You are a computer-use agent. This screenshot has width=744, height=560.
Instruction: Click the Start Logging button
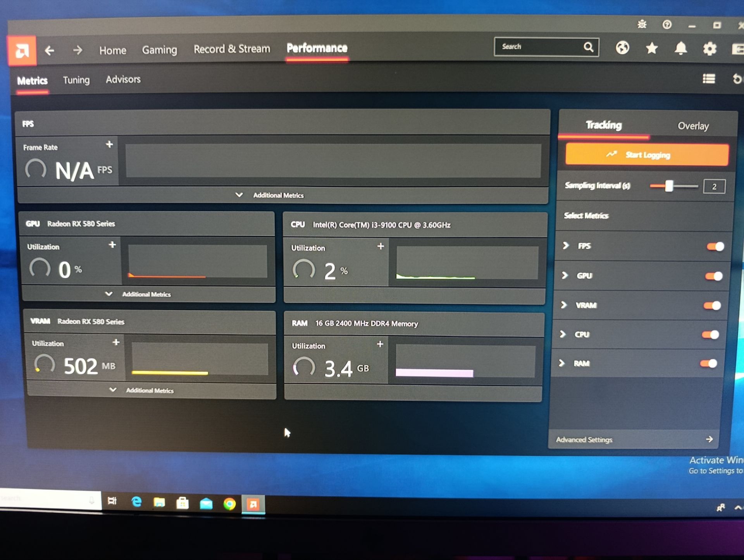pyautogui.click(x=646, y=155)
